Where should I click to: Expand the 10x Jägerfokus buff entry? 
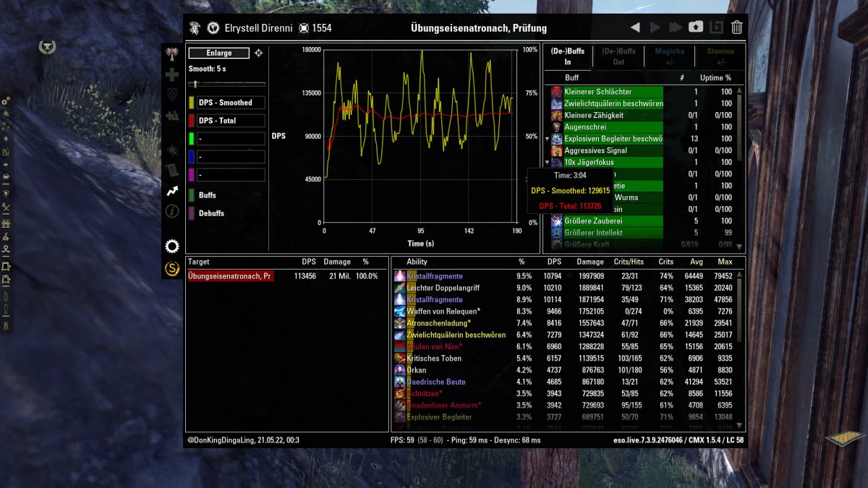(548, 162)
